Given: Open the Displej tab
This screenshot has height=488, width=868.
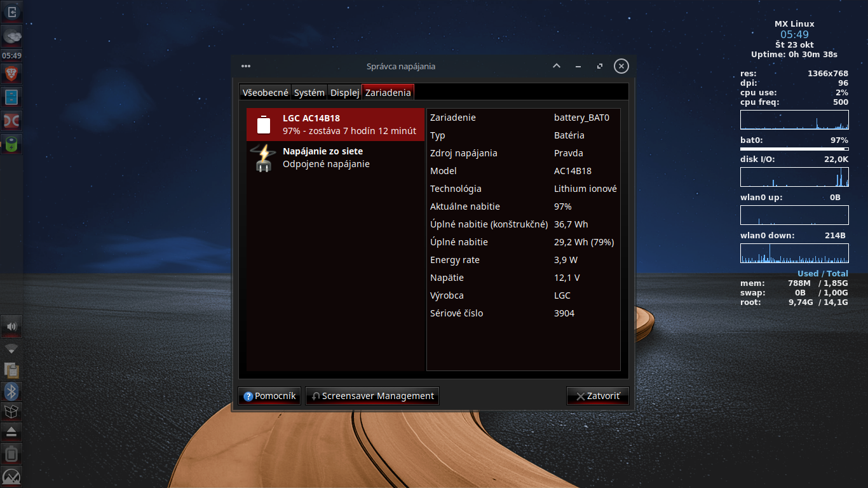Looking at the screenshot, I should [344, 92].
